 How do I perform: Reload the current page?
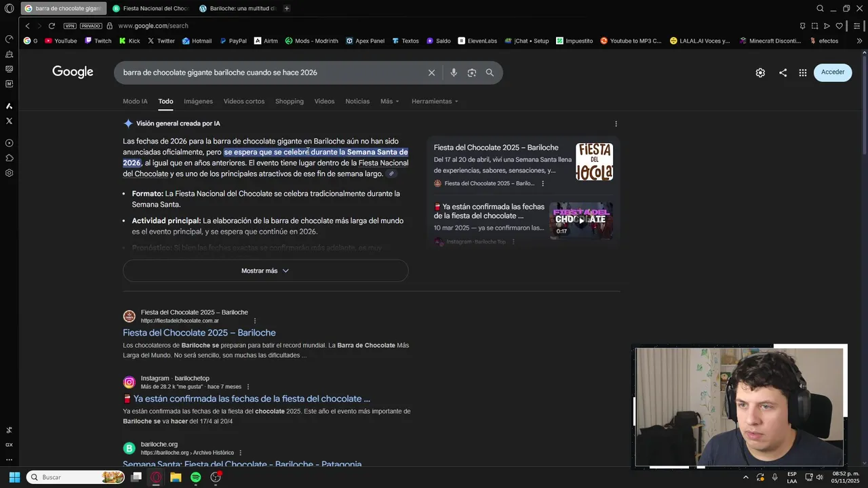click(x=52, y=26)
